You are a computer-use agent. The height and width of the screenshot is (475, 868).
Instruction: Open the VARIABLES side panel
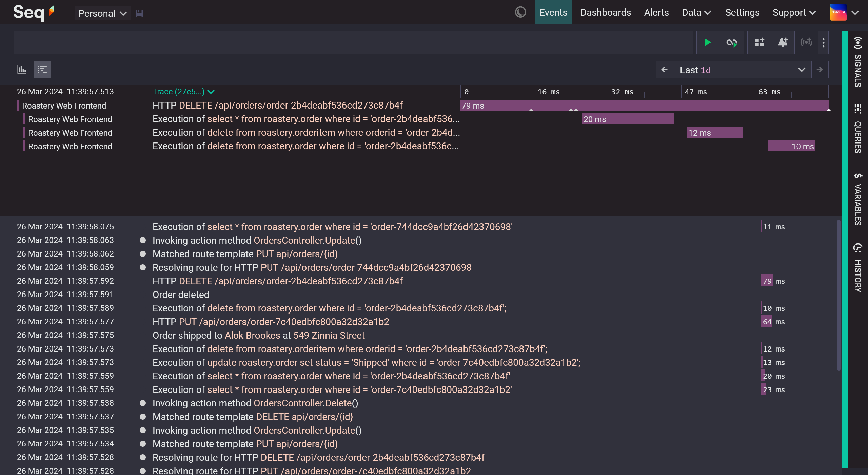point(857,199)
